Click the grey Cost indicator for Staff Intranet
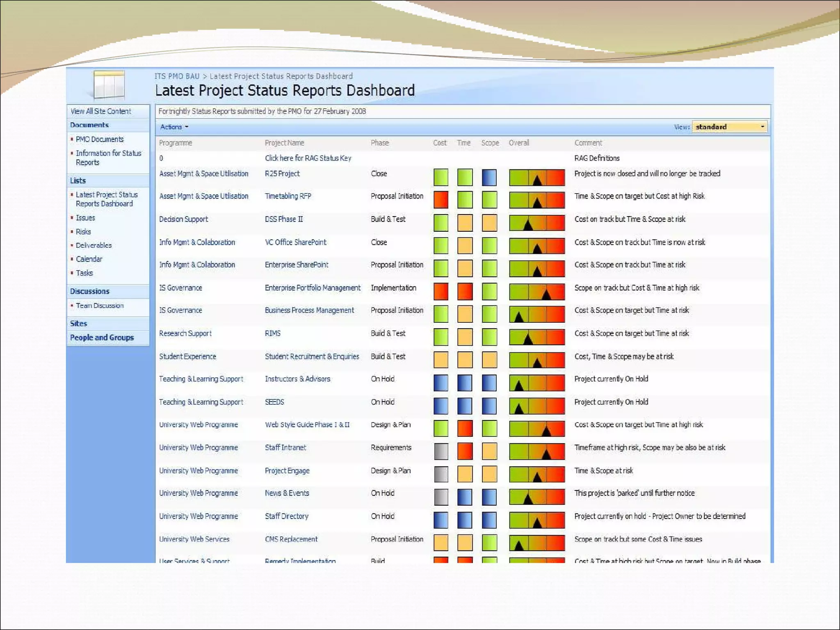The width and height of the screenshot is (840, 630). click(441, 451)
